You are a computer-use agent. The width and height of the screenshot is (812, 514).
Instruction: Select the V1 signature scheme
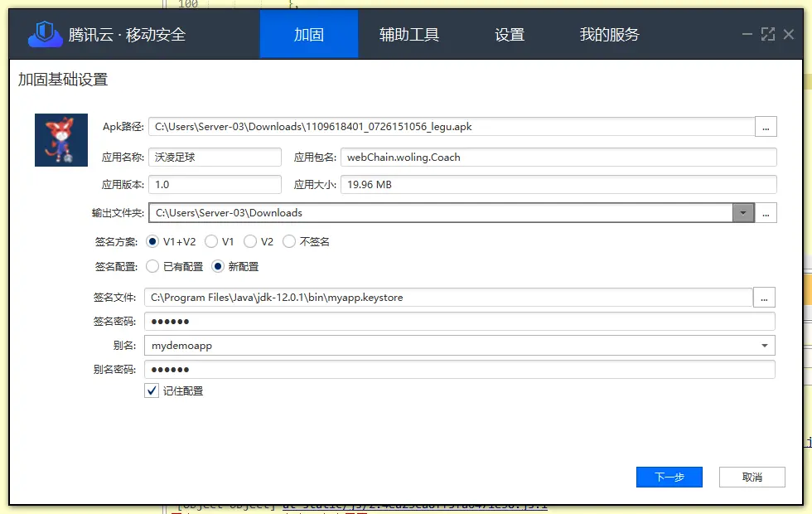click(210, 241)
